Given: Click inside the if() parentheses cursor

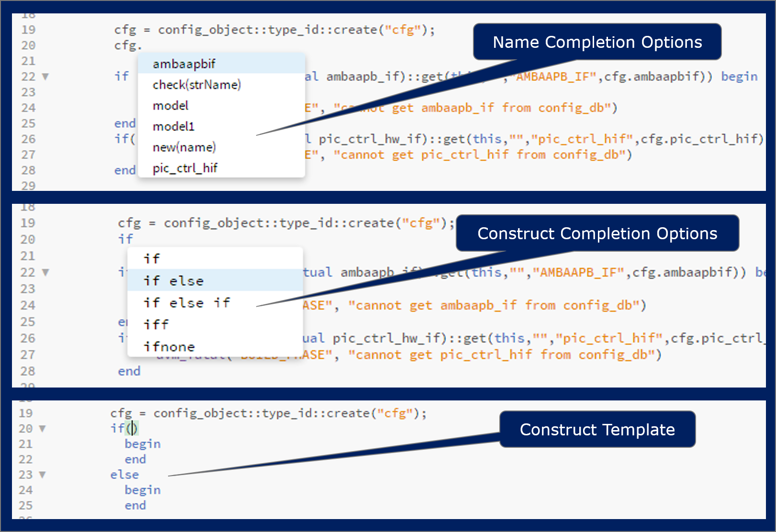Looking at the screenshot, I should [x=132, y=428].
